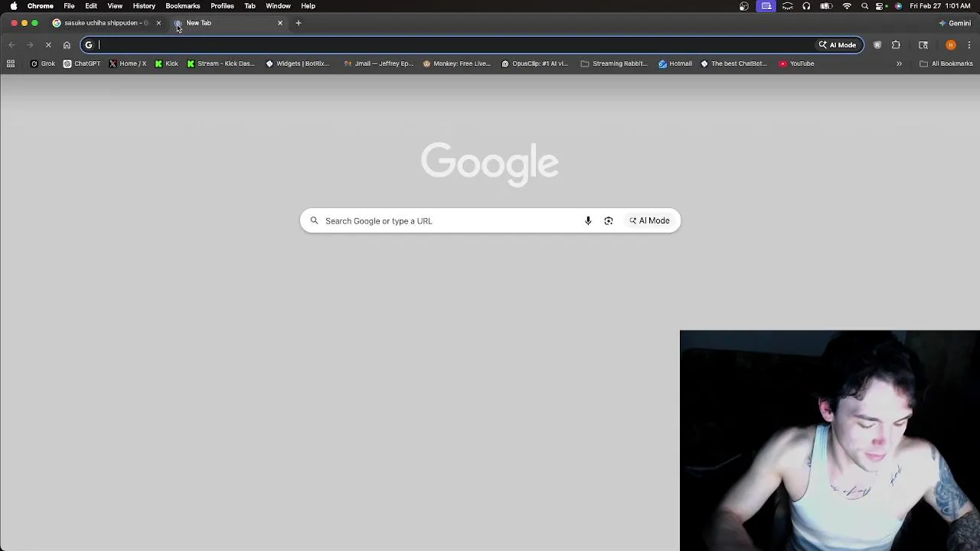Open the Help menu

pos(308,6)
